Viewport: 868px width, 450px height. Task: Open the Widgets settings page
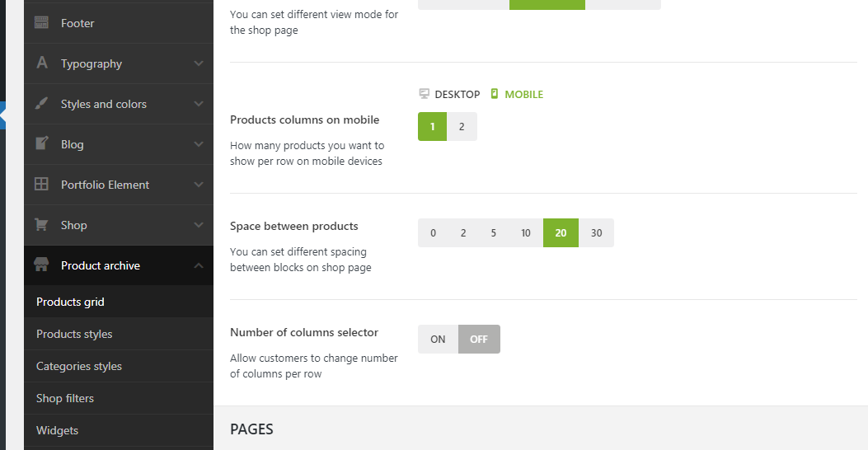point(58,430)
